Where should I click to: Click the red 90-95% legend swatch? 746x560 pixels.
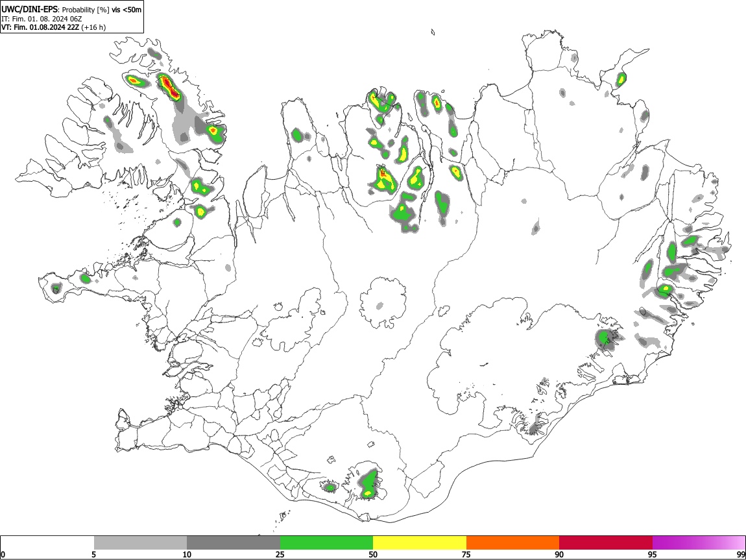click(x=606, y=542)
